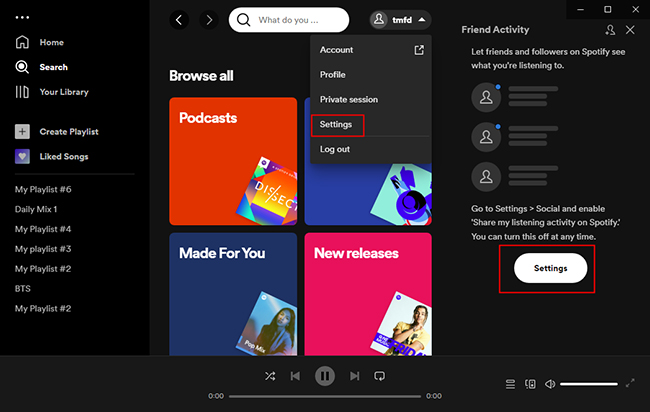Collapse the tmfd user menu

(x=400, y=20)
